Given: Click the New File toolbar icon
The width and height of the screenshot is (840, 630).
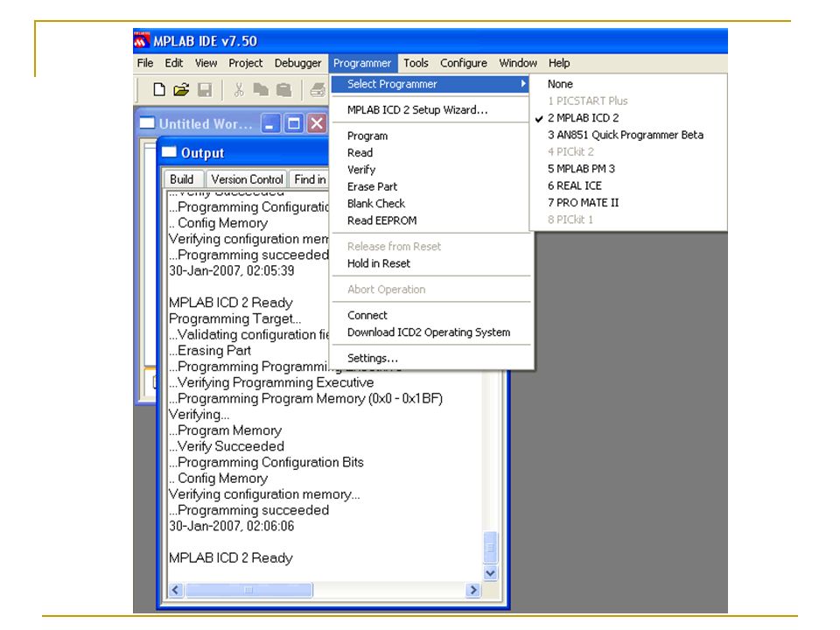Looking at the screenshot, I should 158,89.
